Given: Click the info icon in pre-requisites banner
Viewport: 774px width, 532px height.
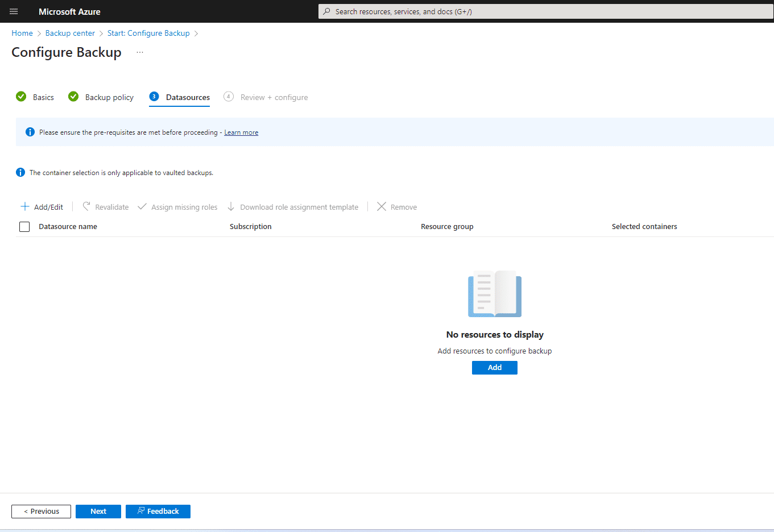Looking at the screenshot, I should click(x=30, y=132).
